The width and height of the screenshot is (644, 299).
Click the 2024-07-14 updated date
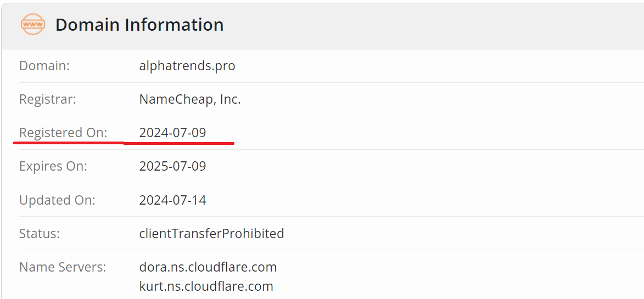coord(172,200)
